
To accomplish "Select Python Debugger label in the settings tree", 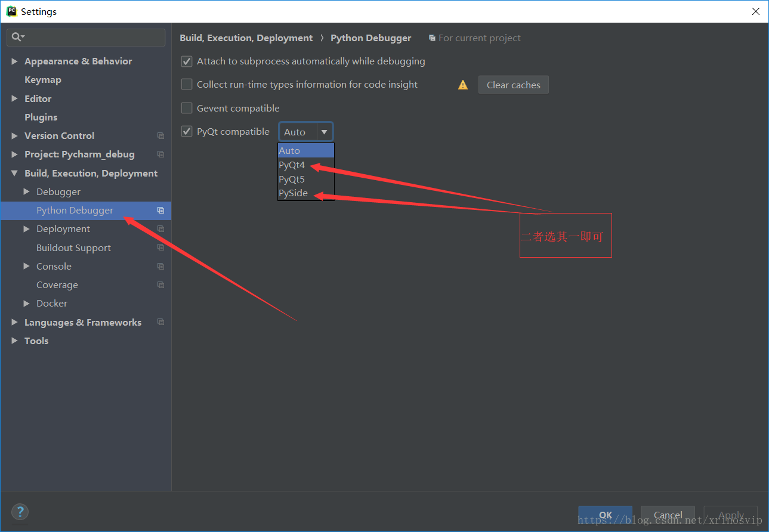I will click(75, 211).
